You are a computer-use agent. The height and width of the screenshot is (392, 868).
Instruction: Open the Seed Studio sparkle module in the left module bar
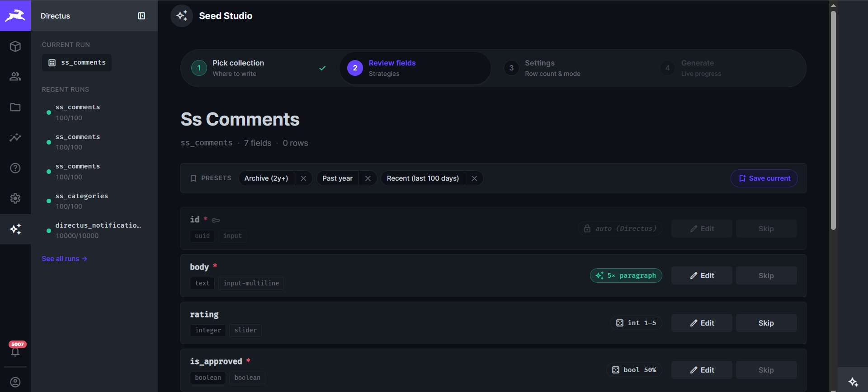pyautogui.click(x=15, y=229)
